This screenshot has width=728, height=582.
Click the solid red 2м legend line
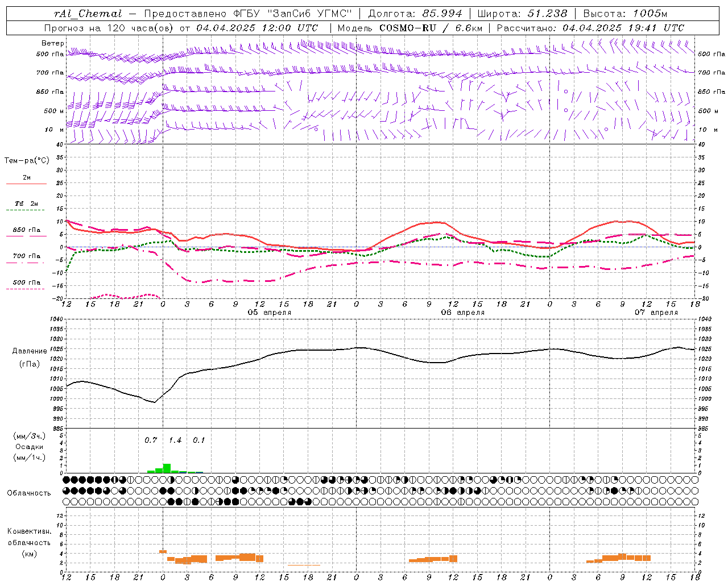click(x=26, y=184)
